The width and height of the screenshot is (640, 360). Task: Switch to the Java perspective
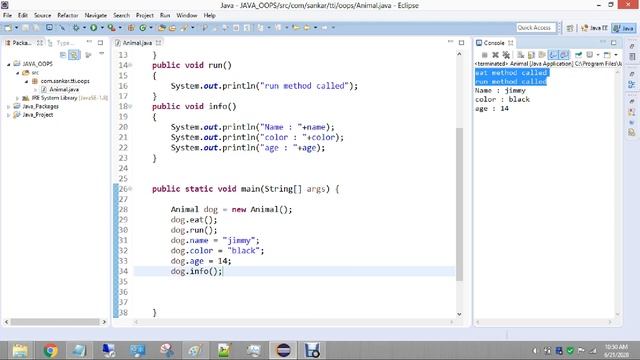click(624, 28)
